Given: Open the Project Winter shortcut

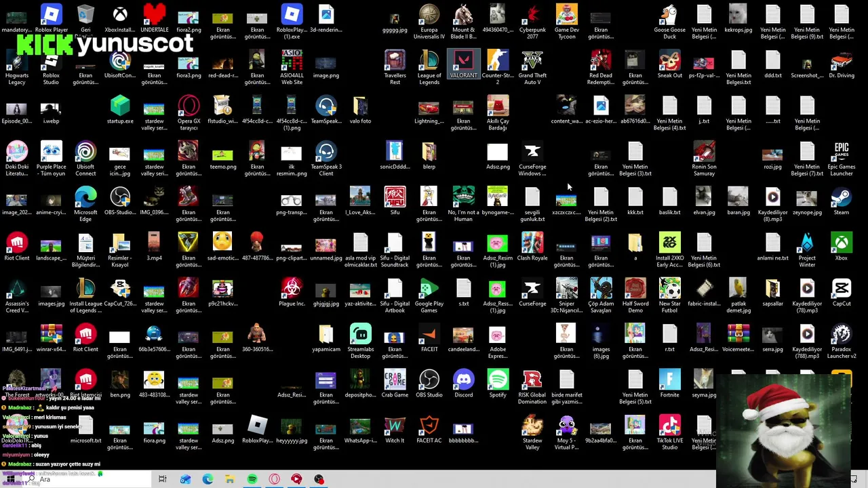Looking at the screenshot, I should click(807, 250).
